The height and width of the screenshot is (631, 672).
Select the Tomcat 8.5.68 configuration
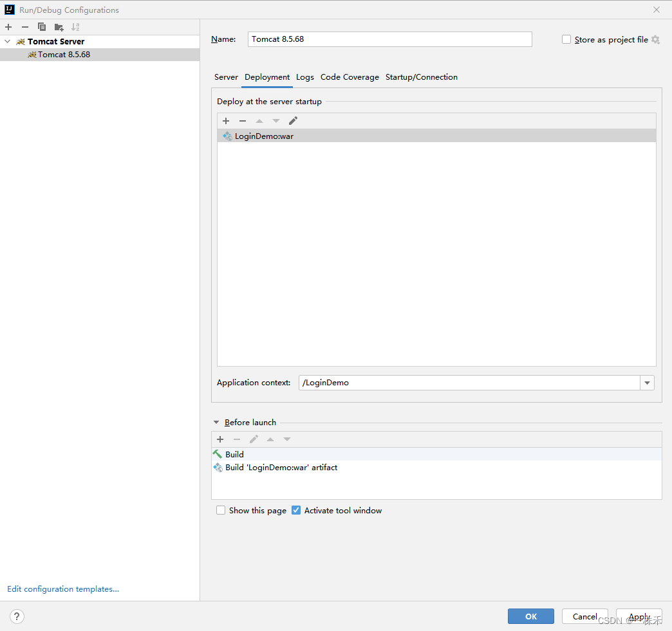100,55
